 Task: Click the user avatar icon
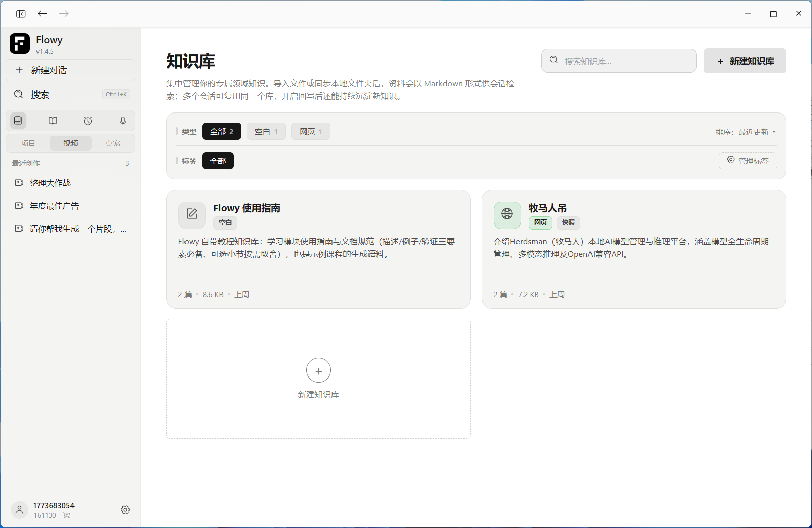pos(19,510)
